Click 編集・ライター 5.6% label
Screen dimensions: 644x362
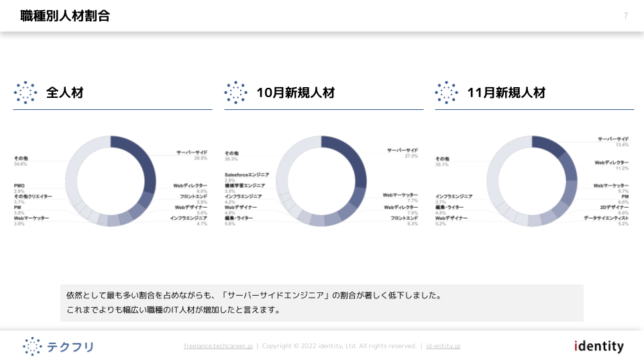(x=239, y=221)
